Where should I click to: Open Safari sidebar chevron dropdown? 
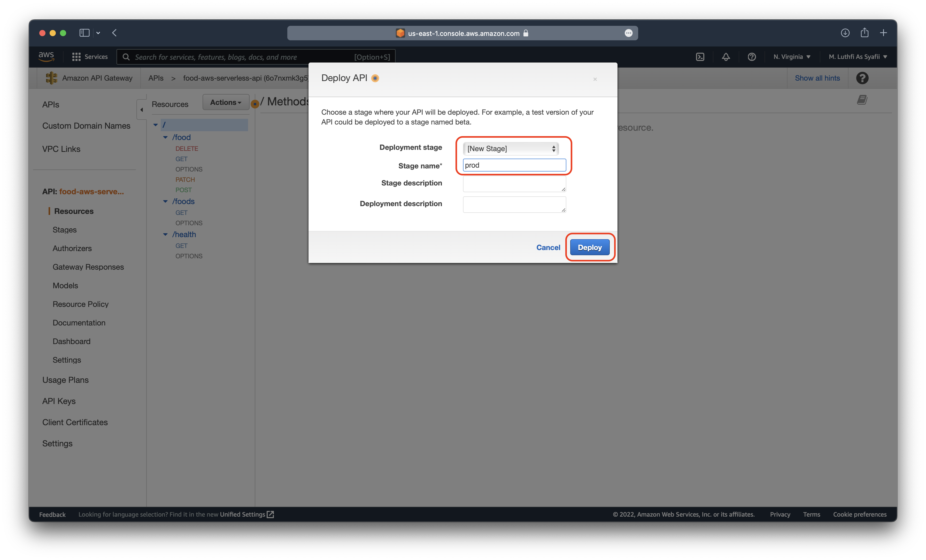pyautogui.click(x=98, y=33)
